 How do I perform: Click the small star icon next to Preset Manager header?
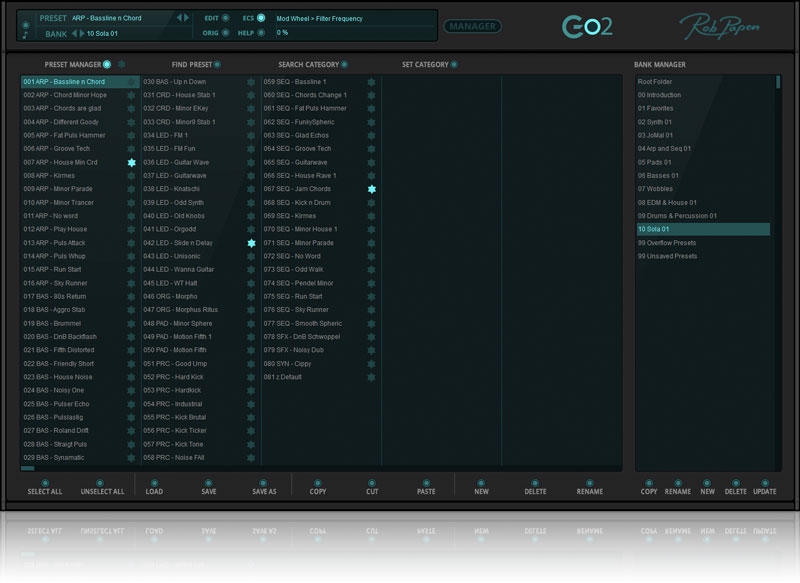pyautogui.click(x=122, y=65)
